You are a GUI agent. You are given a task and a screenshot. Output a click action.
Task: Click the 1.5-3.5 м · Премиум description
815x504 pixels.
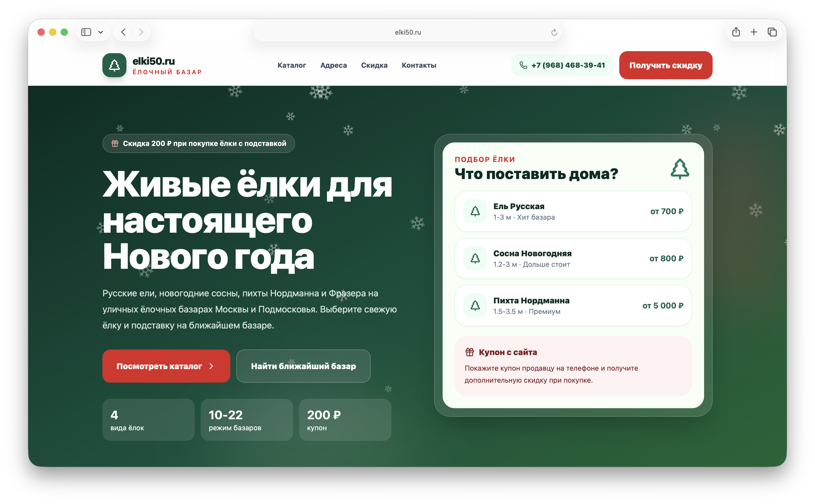point(526,311)
